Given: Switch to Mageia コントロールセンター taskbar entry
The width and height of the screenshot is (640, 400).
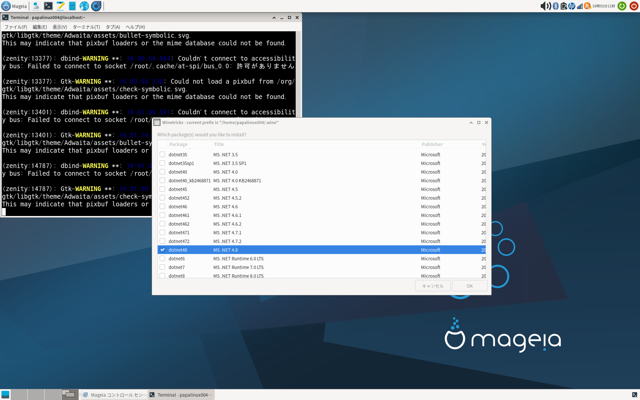Looking at the screenshot, I should (112, 395).
